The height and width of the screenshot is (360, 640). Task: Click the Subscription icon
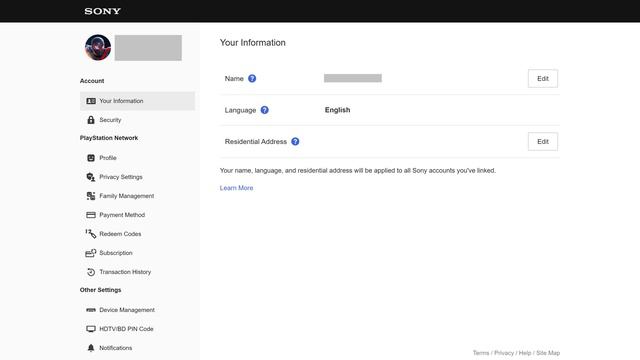coord(91,253)
